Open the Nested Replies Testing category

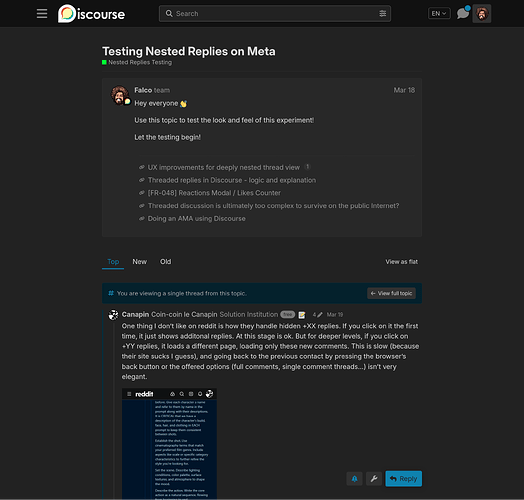137,62
